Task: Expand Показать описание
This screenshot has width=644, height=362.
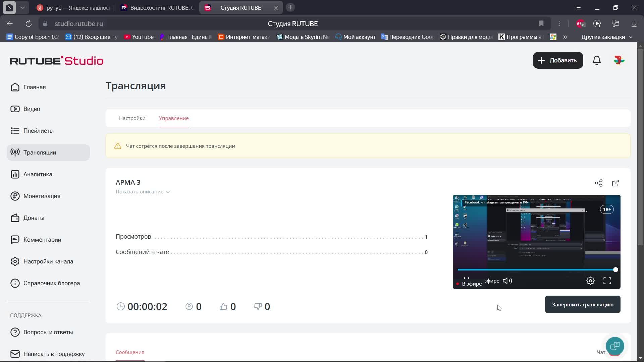Action: [143, 192]
